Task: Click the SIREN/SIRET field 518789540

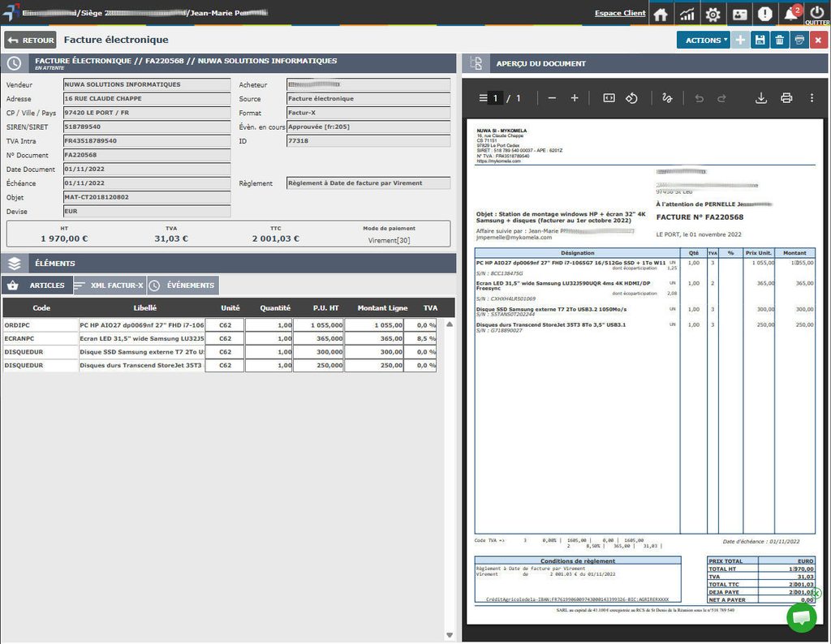Action: tap(147, 127)
